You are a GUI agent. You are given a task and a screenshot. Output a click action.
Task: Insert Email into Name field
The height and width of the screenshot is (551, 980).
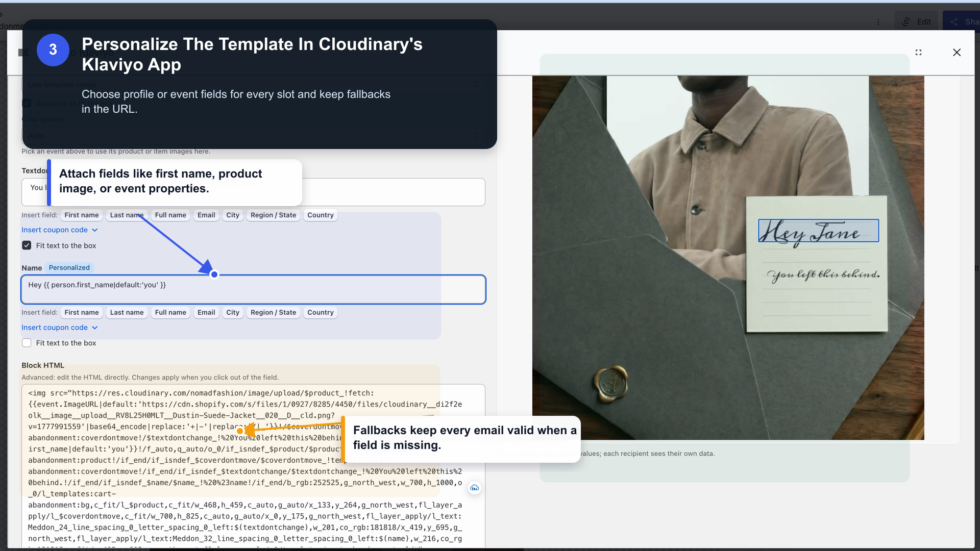(206, 313)
